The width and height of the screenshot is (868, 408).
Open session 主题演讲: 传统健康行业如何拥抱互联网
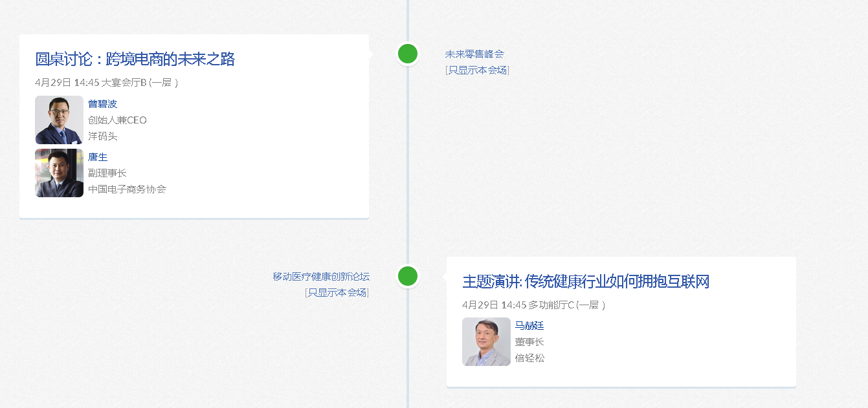coord(586,282)
